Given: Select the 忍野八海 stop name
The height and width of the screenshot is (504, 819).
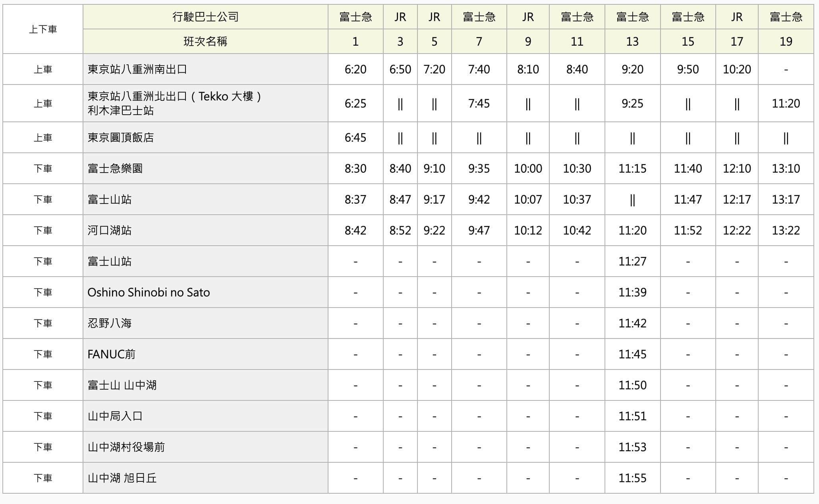Looking at the screenshot, I should tap(109, 323).
